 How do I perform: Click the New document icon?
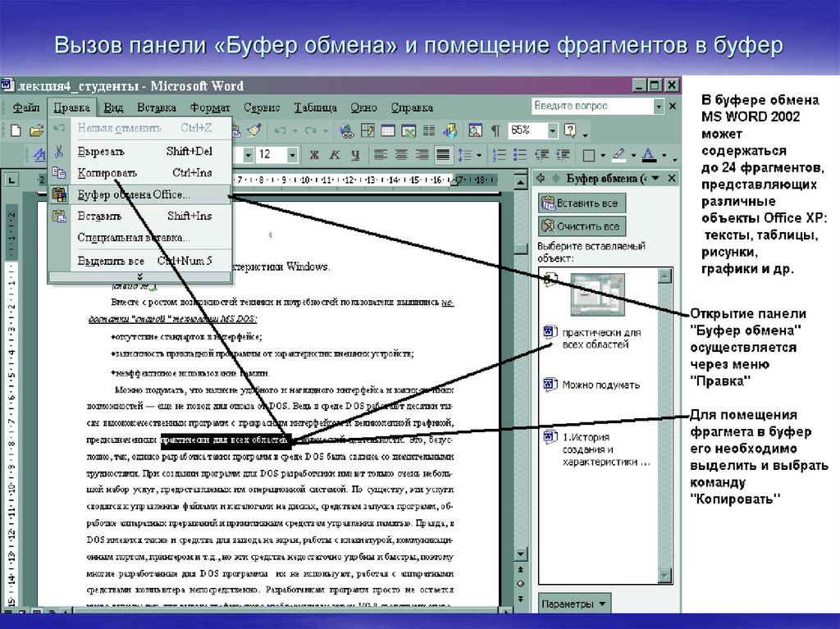pos(16,130)
